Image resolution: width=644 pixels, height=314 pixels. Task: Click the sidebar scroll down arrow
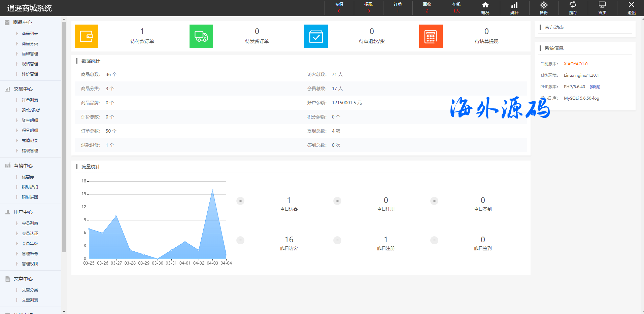[x=64, y=311]
